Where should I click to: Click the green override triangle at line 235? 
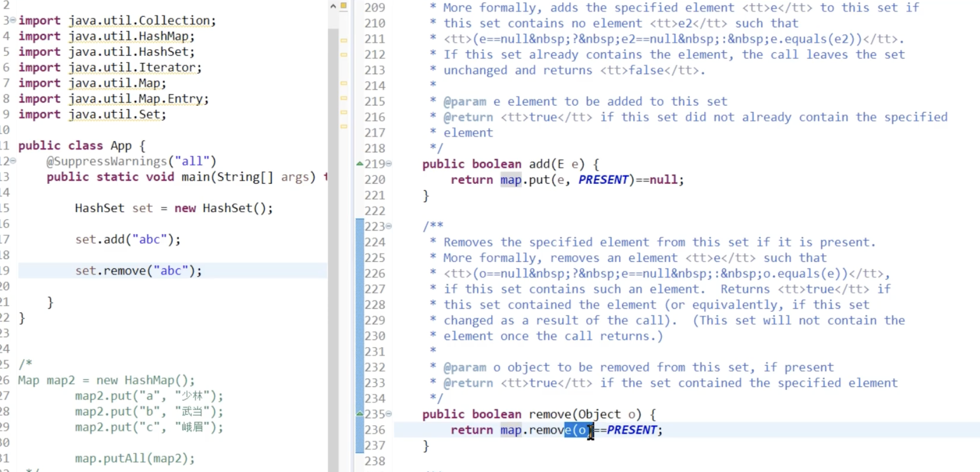click(359, 413)
